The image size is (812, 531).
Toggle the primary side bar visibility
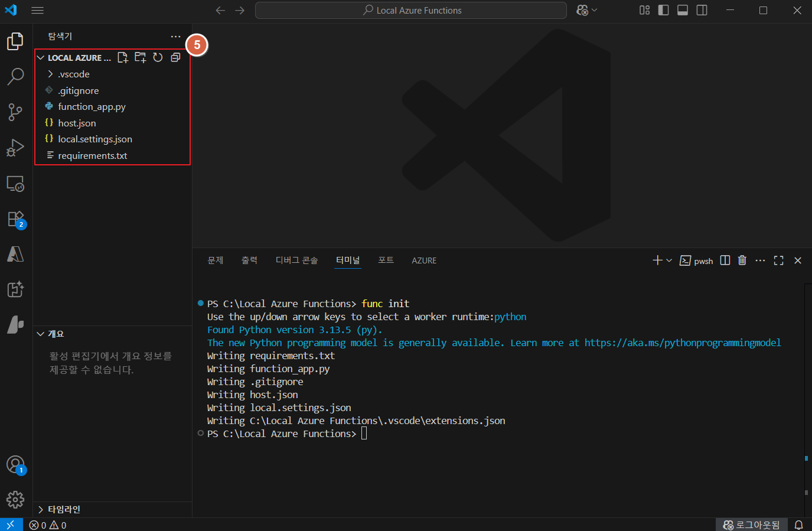click(663, 10)
